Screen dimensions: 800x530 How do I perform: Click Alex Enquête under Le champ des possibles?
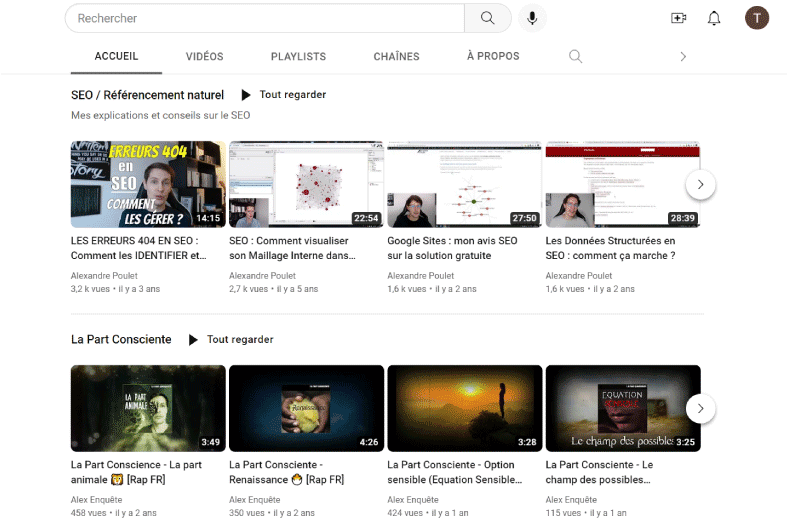[571, 500]
